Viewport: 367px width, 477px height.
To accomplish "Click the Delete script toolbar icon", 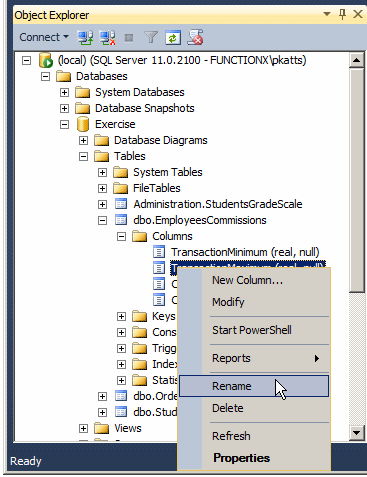I will coord(195,37).
